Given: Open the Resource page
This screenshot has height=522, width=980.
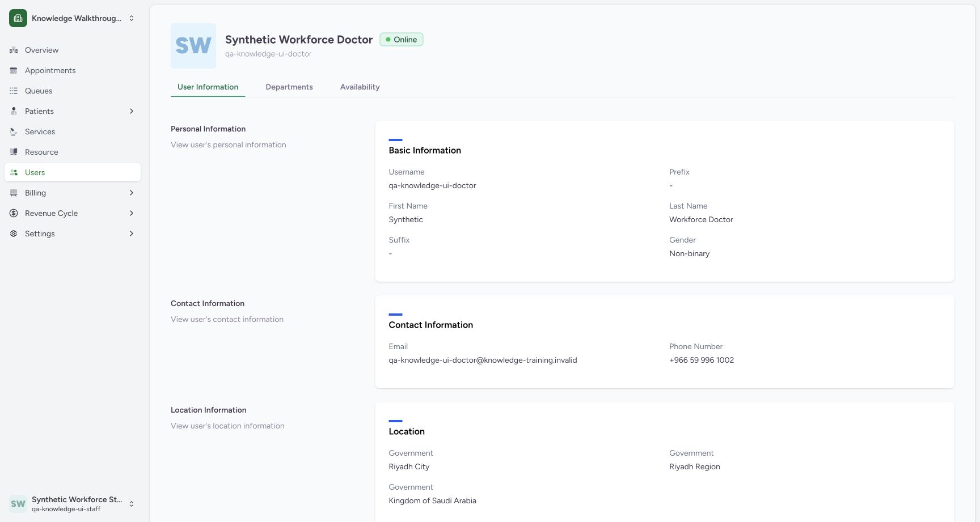Looking at the screenshot, I should coord(73,152).
